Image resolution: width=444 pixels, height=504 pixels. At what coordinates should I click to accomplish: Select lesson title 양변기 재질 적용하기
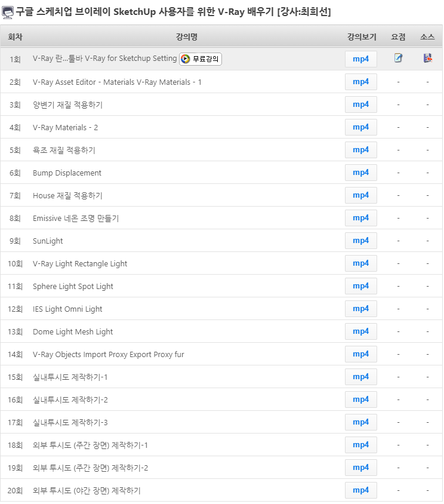click(x=67, y=105)
